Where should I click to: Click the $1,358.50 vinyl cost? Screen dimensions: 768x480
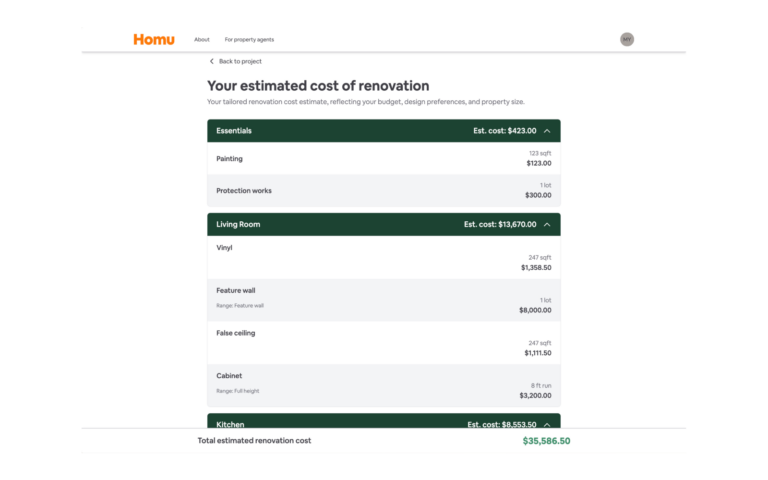pyautogui.click(x=536, y=267)
